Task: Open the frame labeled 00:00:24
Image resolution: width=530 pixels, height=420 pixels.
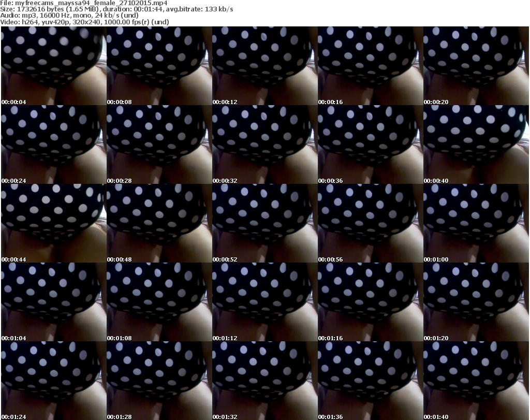Action: tap(54, 144)
